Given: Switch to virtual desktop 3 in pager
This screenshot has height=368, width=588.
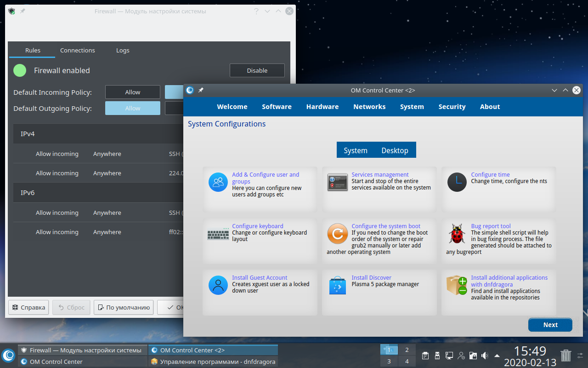Looking at the screenshot, I should [389, 362].
